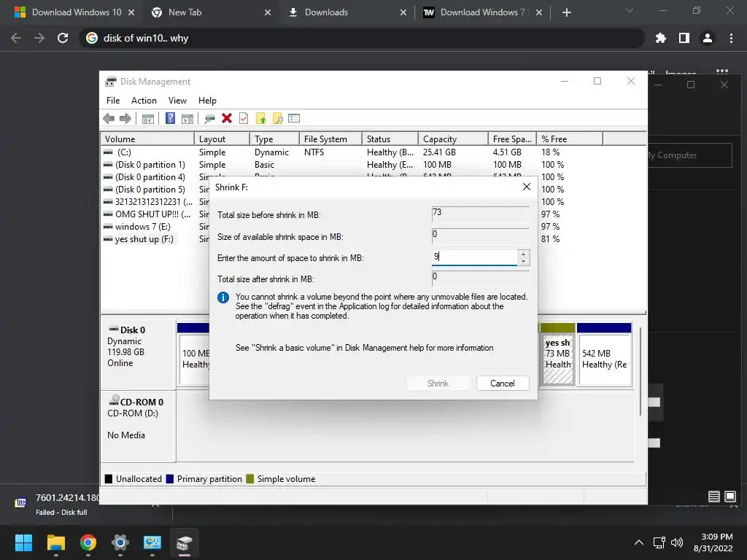Viewport: 747px width, 560px height.
Task: Click the settings list toolbar icon
Action: click(294, 118)
